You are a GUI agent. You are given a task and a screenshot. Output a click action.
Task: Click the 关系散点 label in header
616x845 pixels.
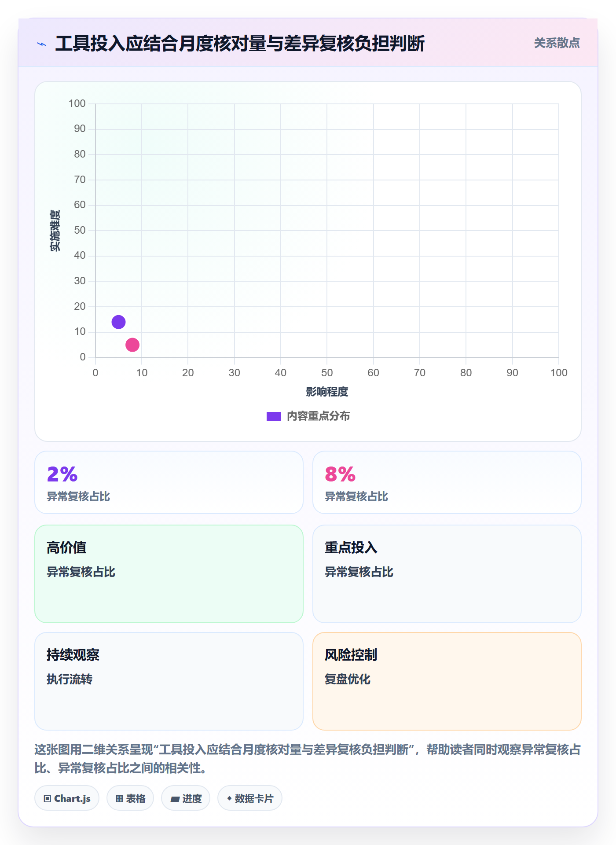[x=557, y=43]
